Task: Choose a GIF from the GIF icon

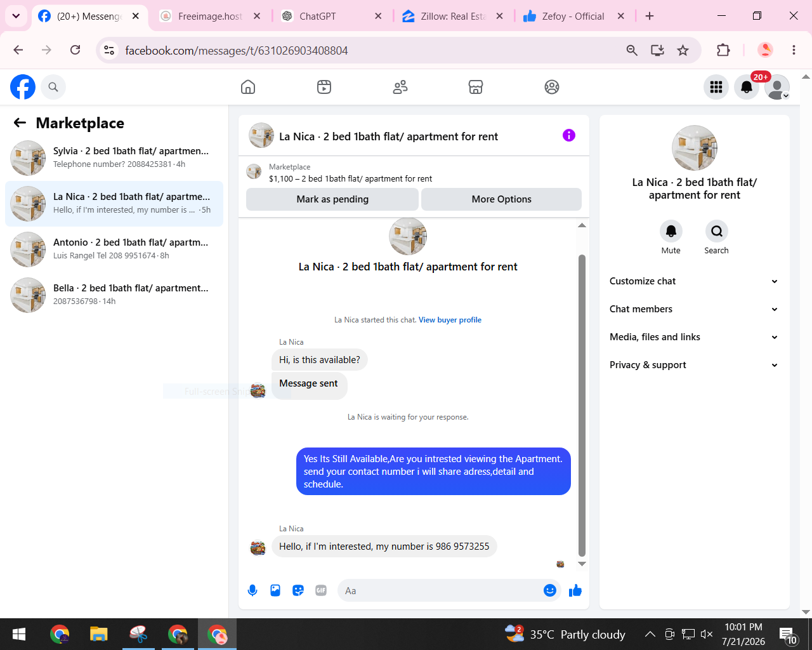Action: tap(321, 590)
